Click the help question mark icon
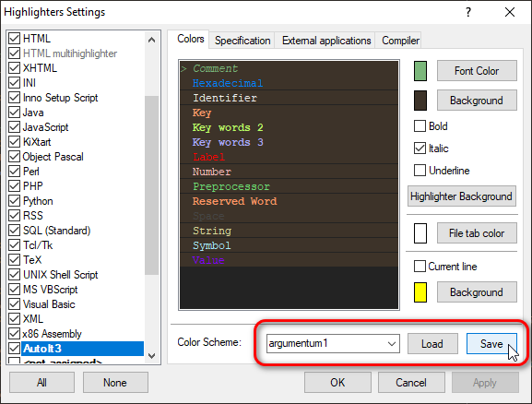 point(468,13)
